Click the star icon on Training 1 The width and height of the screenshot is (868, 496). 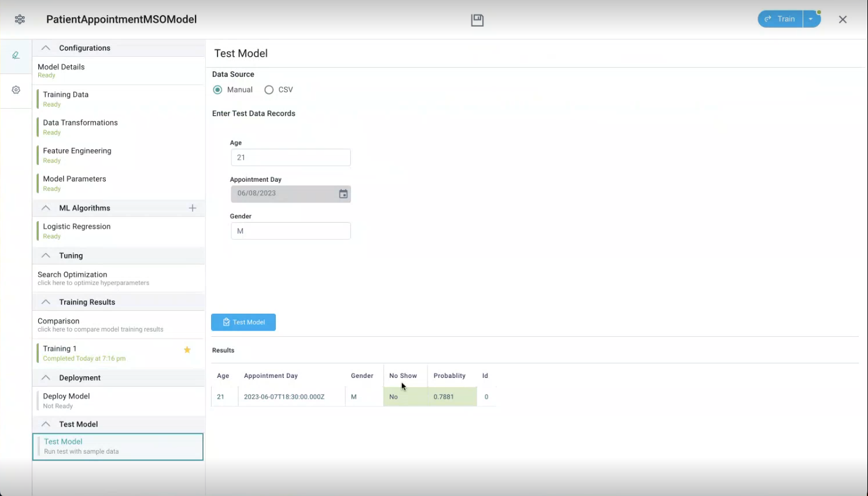pyautogui.click(x=187, y=350)
